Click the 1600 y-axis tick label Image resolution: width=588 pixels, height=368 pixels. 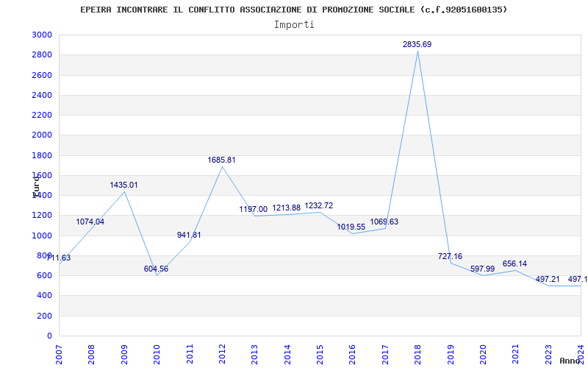tap(42, 176)
